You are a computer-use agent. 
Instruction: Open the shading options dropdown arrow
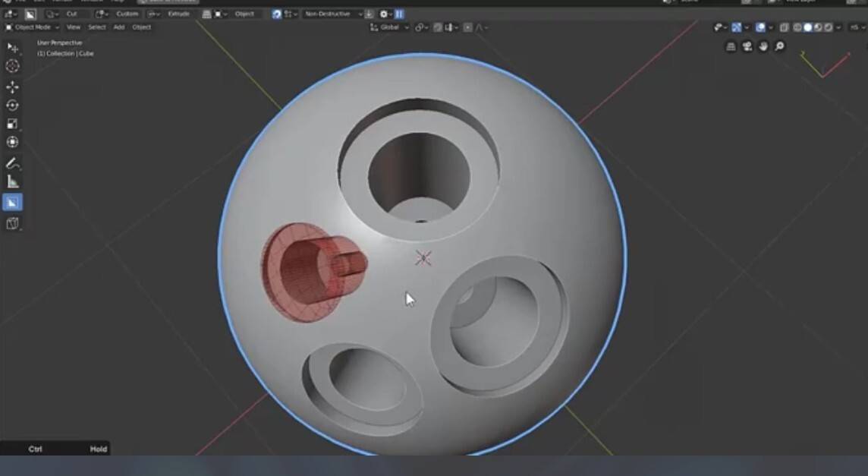[x=839, y=27]
